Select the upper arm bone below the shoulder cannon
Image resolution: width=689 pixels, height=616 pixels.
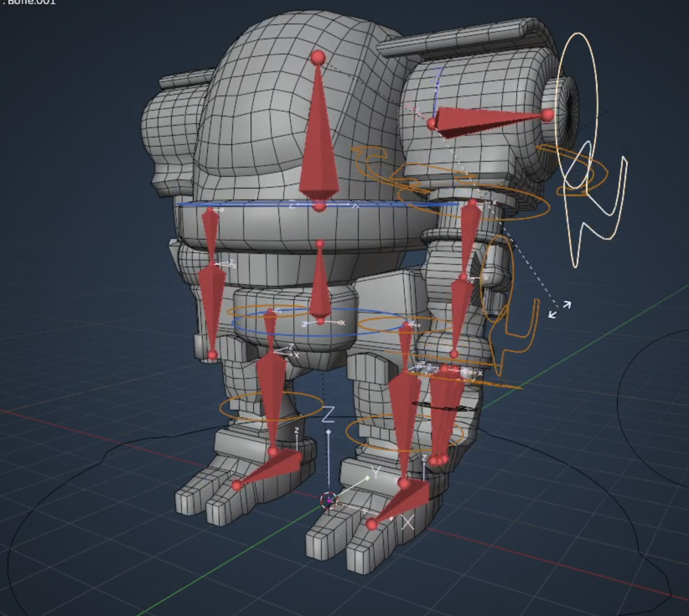(x=469, y=239)
